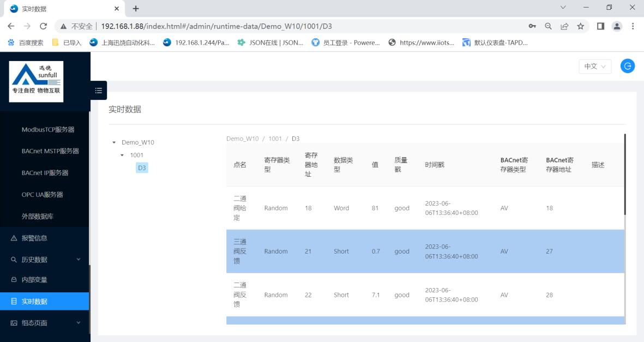The width and height of the screenshot is (644, 342).
Task: Click the share page icon
Action: tap(564, 26)
